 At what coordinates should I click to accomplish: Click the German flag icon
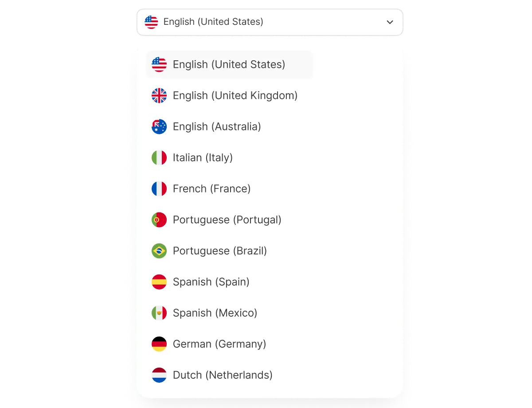click(x=159, y=344)
